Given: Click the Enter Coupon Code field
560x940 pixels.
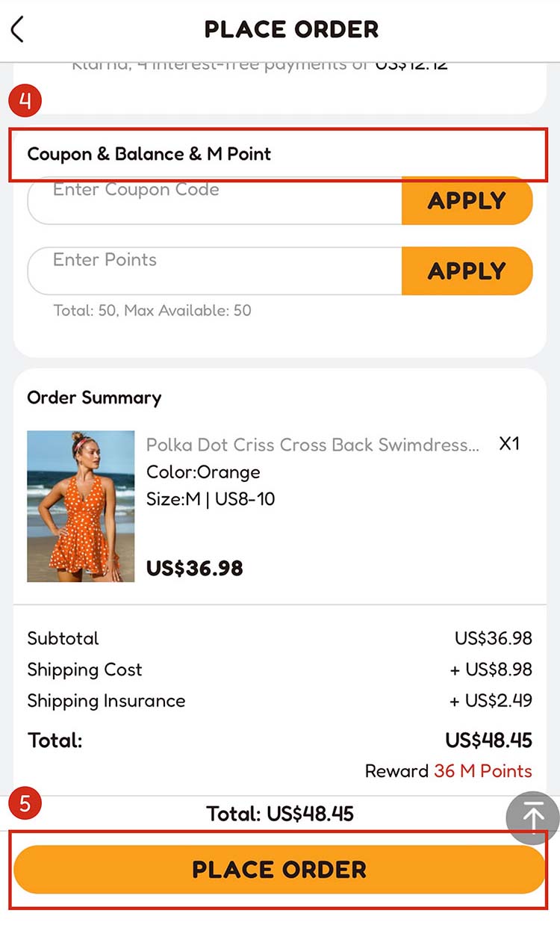Looking at the screenshot, I should (215, 200).
